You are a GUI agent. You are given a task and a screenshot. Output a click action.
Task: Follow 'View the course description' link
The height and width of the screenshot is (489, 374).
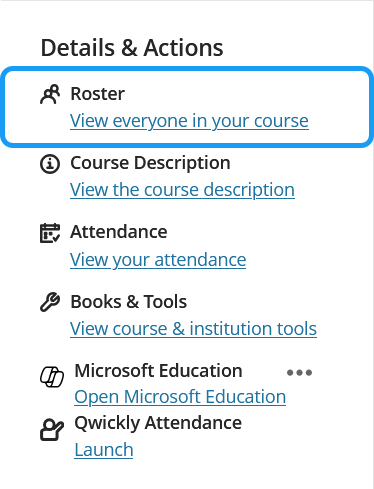(x=182, y=190)
